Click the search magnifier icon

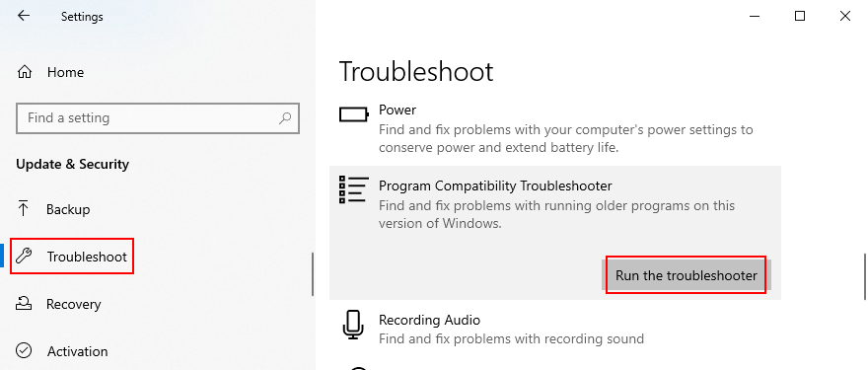285,117
